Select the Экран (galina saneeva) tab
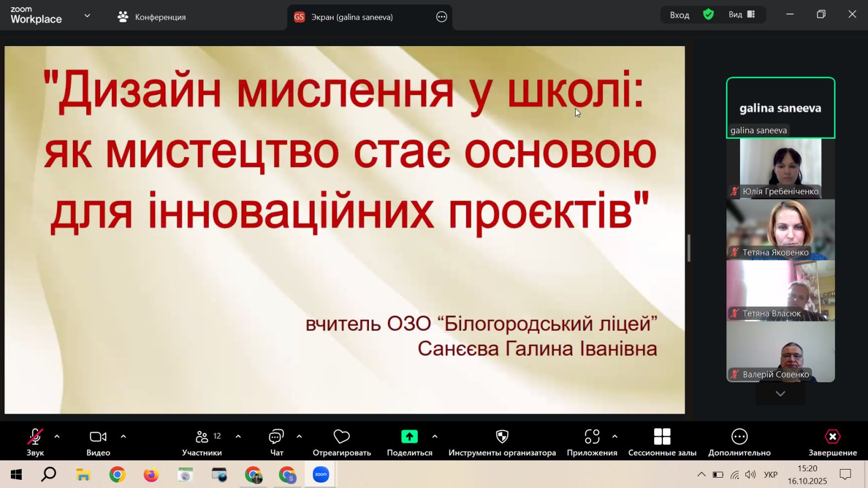This screenshot has height=488, width=868. (x=352, y=17)
